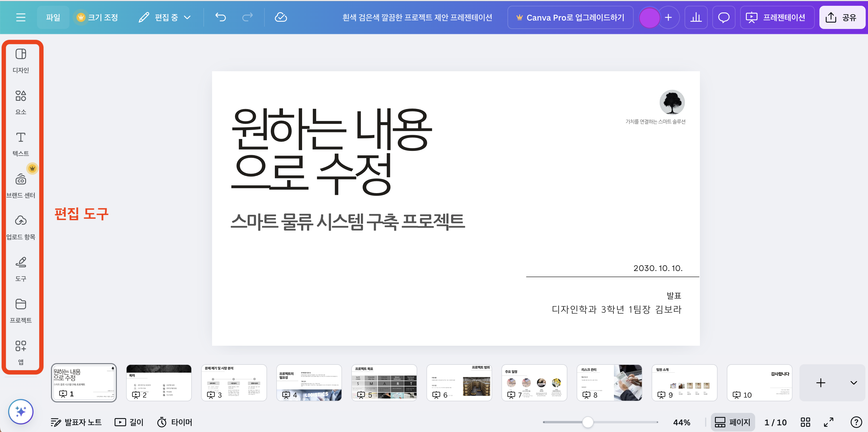Open the 파일 (File) menu
Viewport: 868px width, 432px height.
[53, 17]
